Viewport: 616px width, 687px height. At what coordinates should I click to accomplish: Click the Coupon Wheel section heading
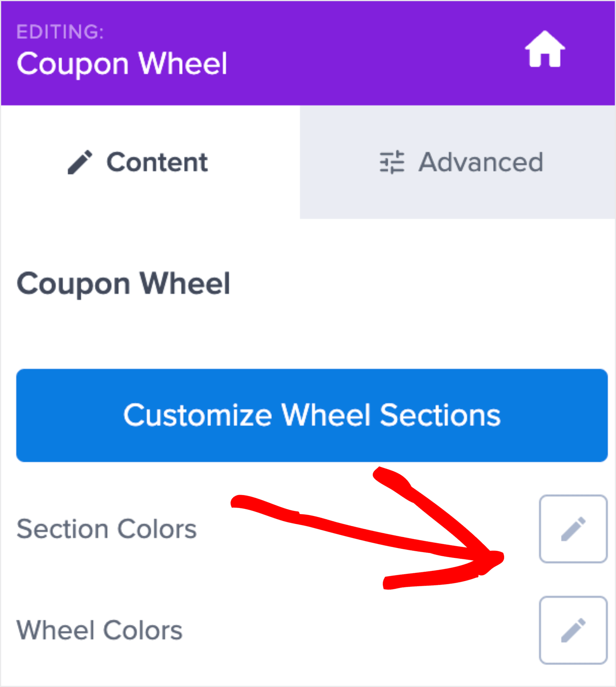[x=124, y=283]
